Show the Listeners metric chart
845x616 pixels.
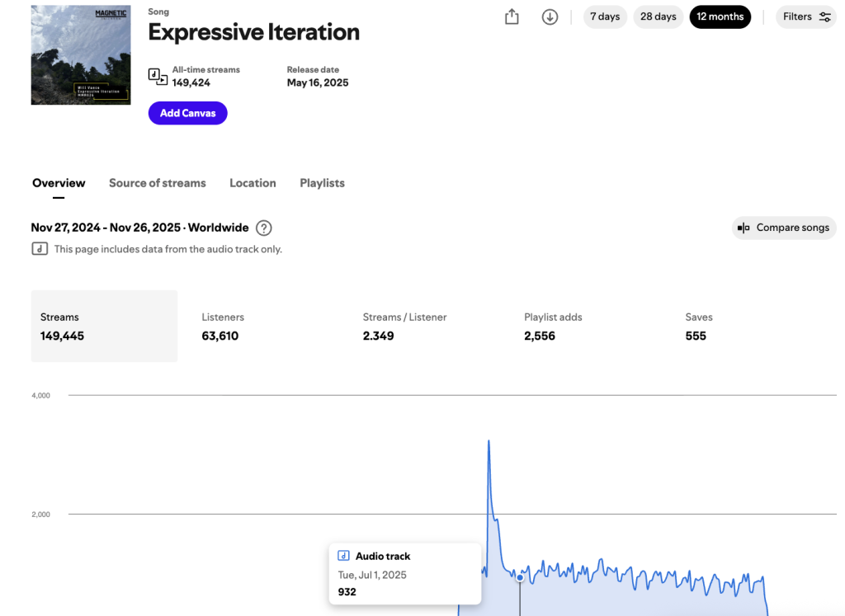(223, 327)
